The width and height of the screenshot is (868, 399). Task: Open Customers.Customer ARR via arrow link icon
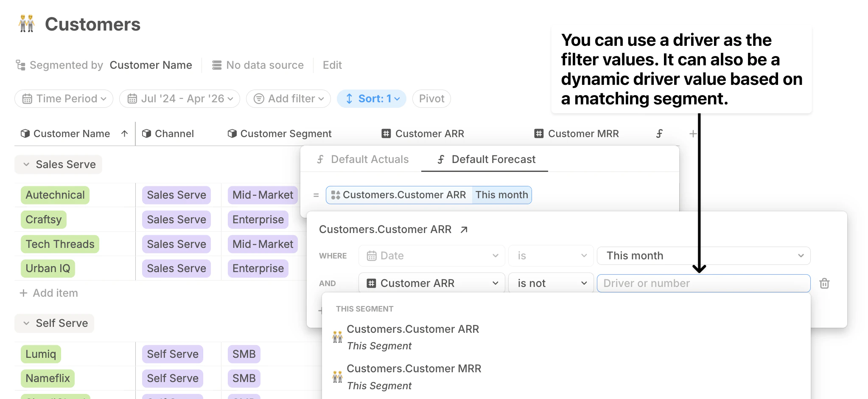coord(464,230)
